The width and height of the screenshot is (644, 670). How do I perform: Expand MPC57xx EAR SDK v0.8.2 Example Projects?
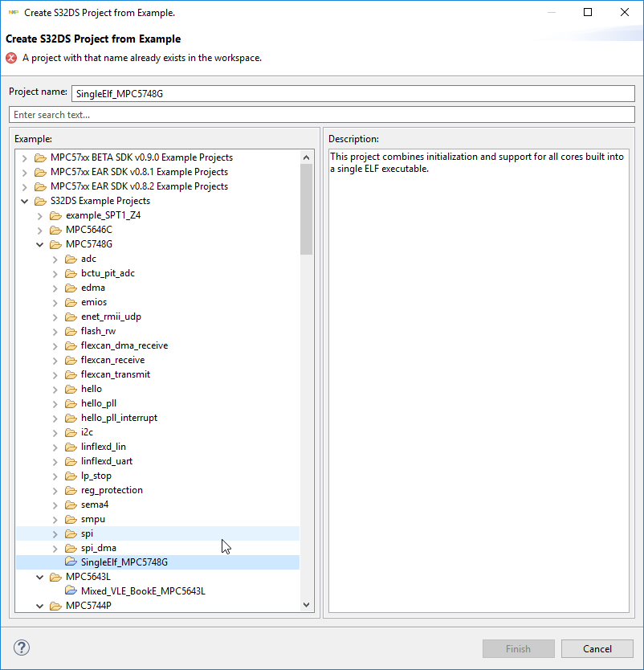click(24, 186)
